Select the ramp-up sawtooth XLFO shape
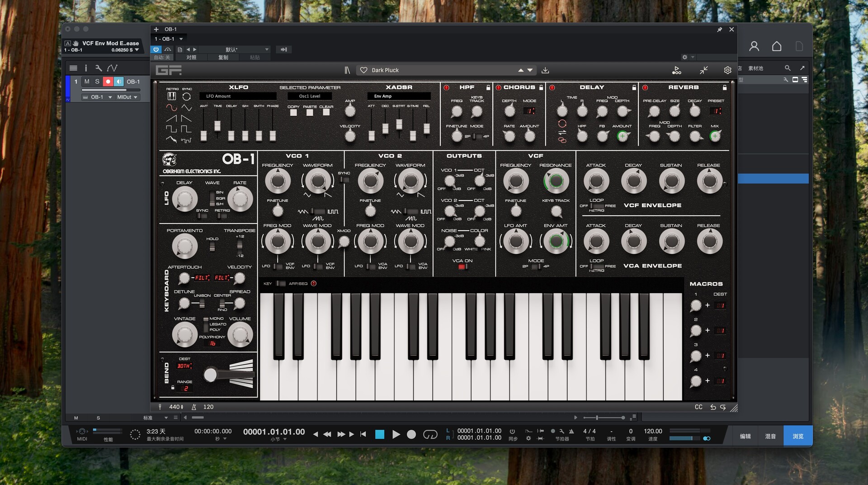 [171, 119]
